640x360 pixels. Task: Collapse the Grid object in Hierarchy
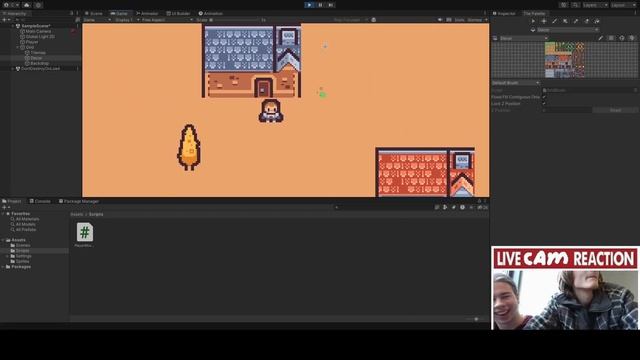[x=18, y=47]
